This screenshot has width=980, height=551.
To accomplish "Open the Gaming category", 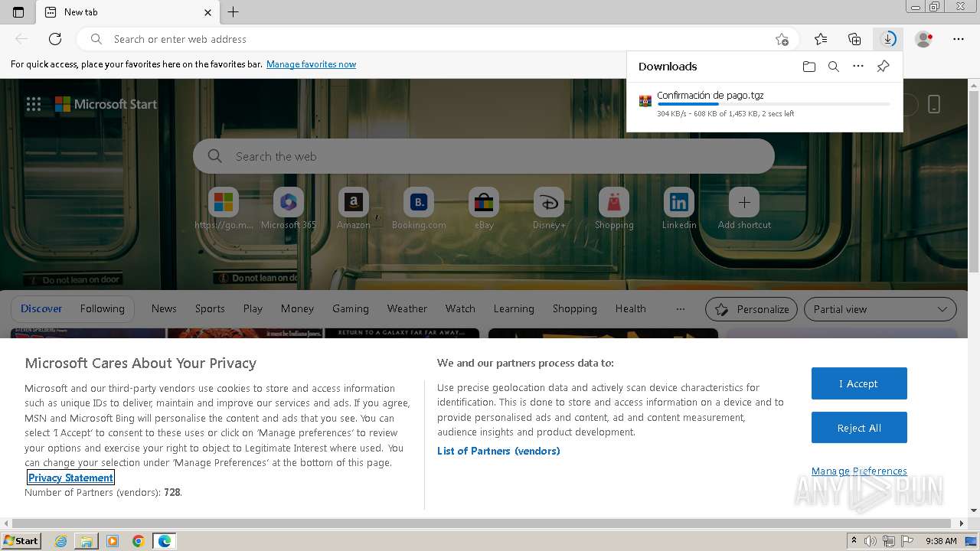I will pos(351,308).
